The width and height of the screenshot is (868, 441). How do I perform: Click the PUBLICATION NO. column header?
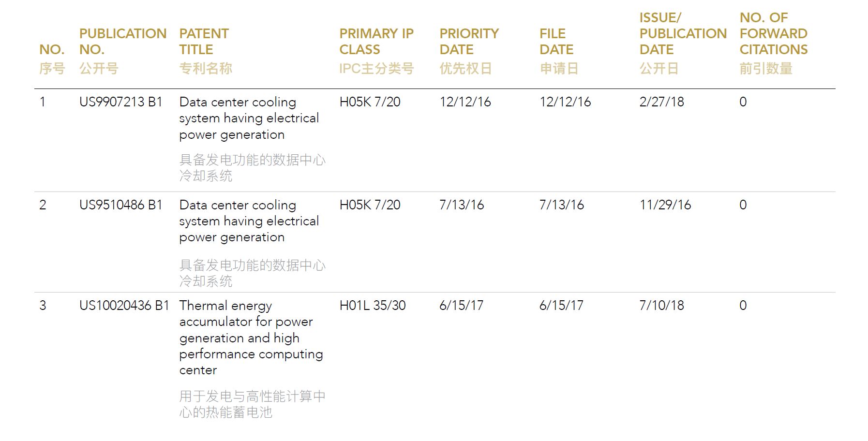(122, 51)
